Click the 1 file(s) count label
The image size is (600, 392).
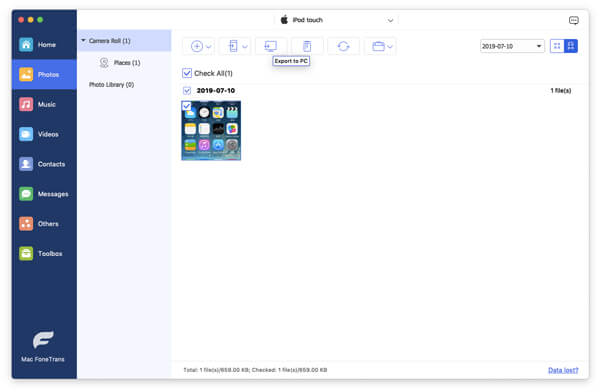[x=561, y=91]
